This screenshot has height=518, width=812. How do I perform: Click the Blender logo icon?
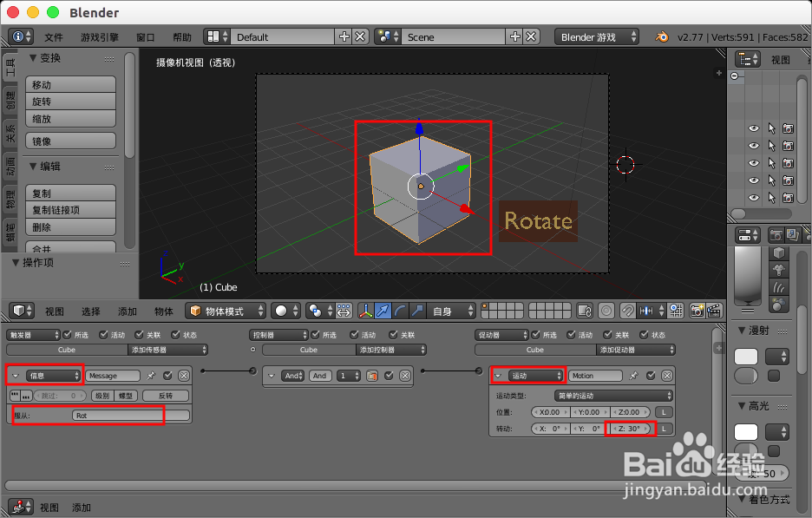(661, 36)
